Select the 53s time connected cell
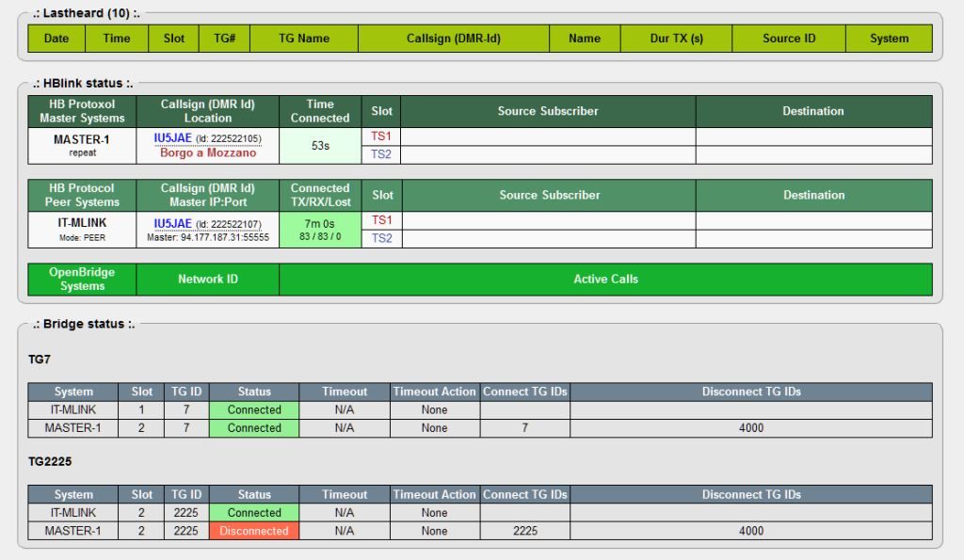Image resolution: width=964 pixels, height=560 pixels. (x=320, y=146)
